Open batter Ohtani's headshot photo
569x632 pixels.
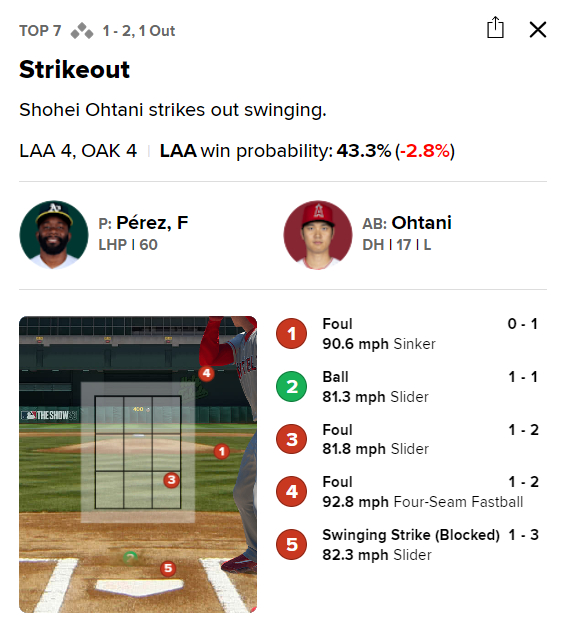click(318, 235)
